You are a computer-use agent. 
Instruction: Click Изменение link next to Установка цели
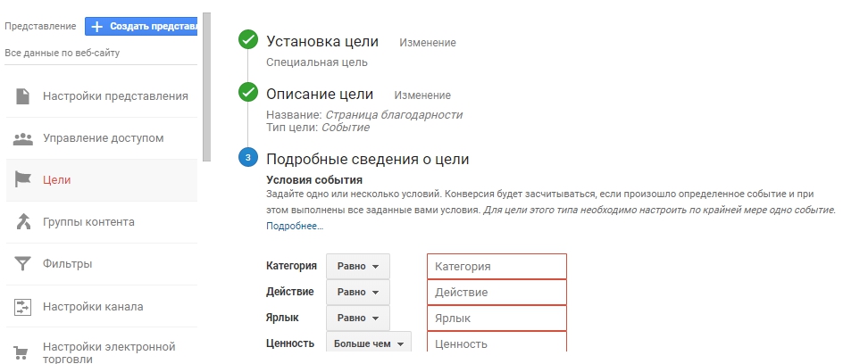(427, 43)
